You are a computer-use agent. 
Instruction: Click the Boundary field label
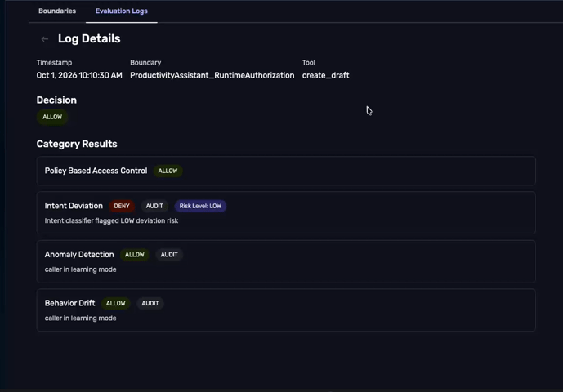click(x=145, y=62)
